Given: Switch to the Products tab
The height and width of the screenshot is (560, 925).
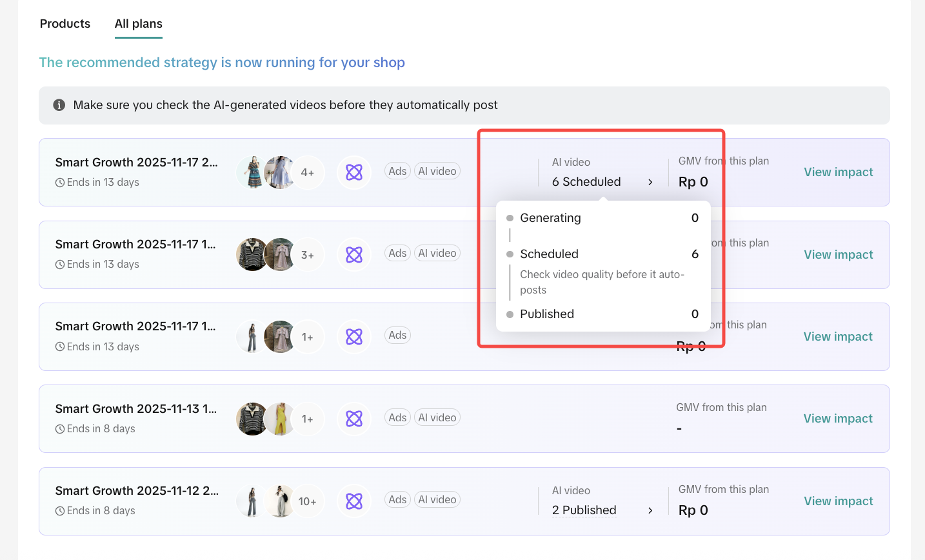Looking at the screenshot, I should pos(65,24).
